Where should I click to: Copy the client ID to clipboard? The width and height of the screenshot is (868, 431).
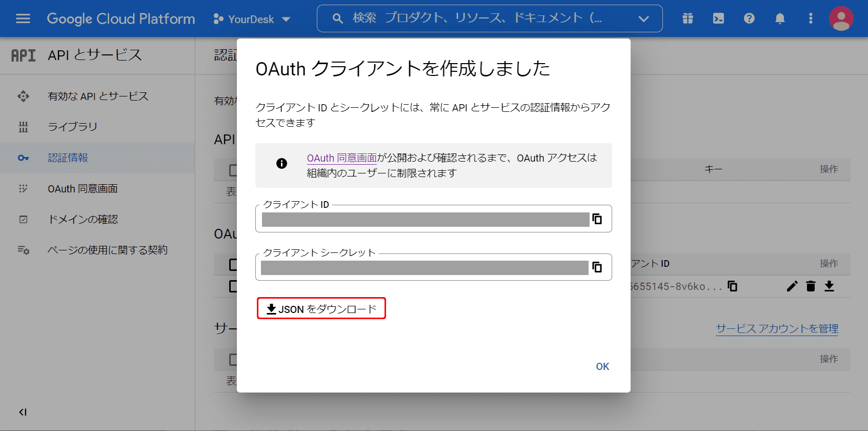coord(597,219)
